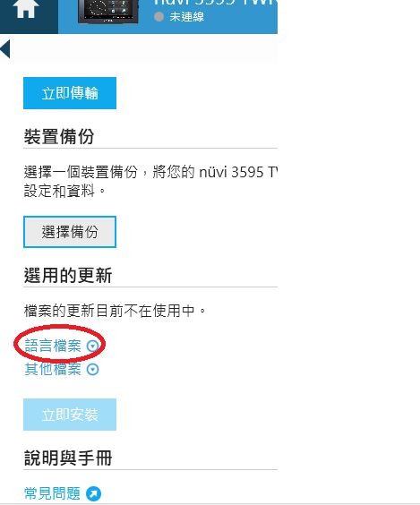Click the 選用的更新 section heading
Image resolution: width=420 pixels, height=505 pixels.
68,276
